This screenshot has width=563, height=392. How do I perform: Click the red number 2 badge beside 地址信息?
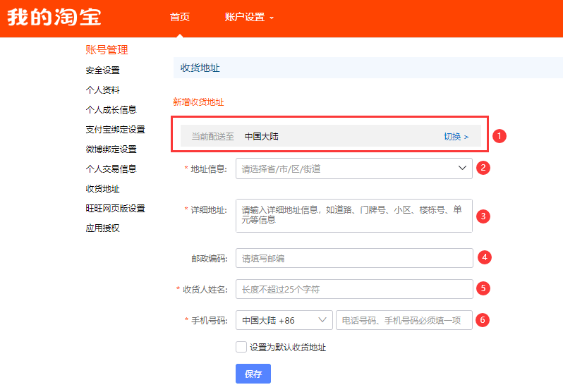(483, 168)
